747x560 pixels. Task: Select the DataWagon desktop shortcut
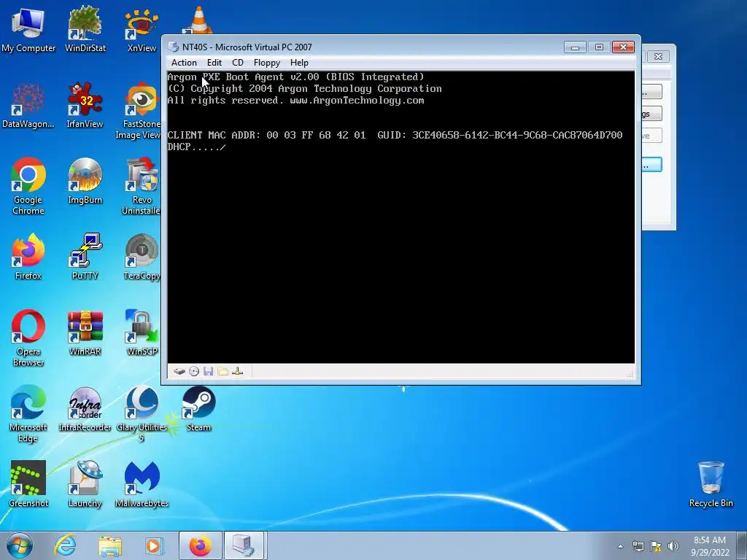point(28,105)
